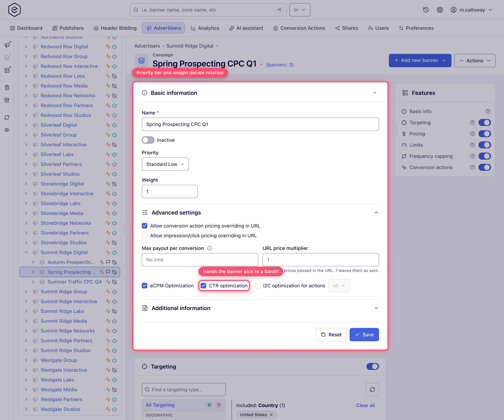Click the add advertiser megaphone sidebar icon
504x420 pixels.
point(8,45)
